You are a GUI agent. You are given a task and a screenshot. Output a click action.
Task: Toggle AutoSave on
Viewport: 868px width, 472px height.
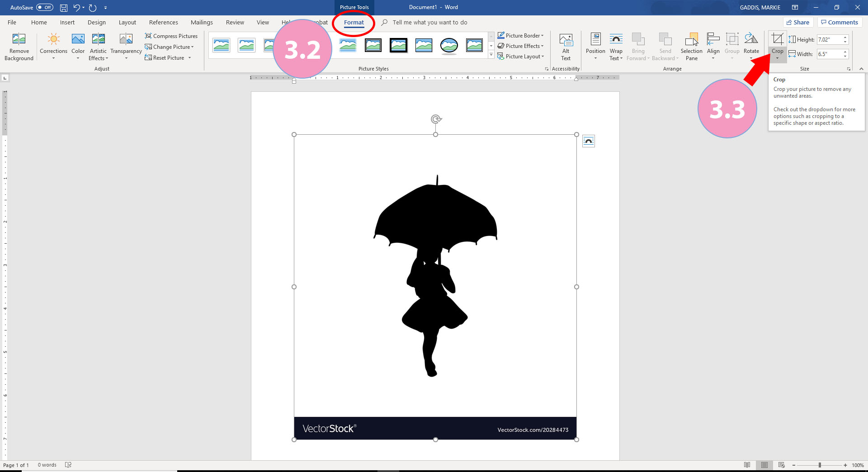(x=45, y=7)
